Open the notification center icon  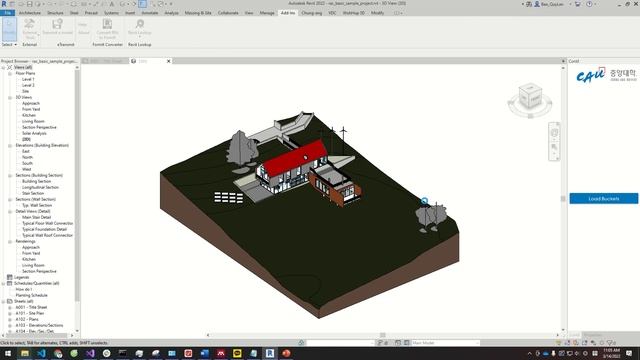click(x=629, y=353)
